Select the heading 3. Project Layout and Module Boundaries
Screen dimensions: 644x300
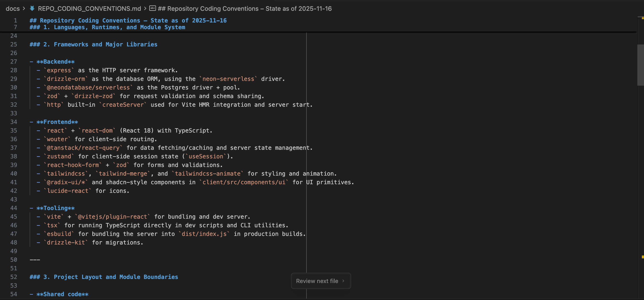coord(104,277)
